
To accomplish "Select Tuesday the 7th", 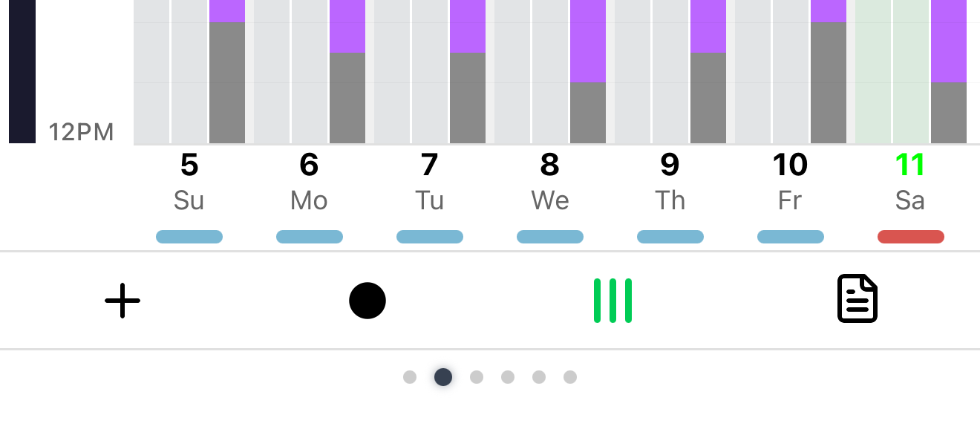I will (x=430, y=182).
